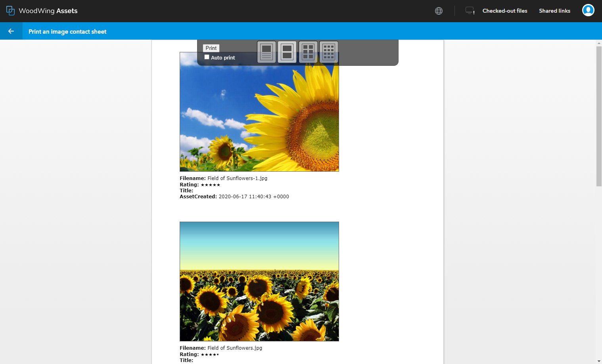Select the two-by-three image grid layout
The image size is (602, 364).
point(308,52)
